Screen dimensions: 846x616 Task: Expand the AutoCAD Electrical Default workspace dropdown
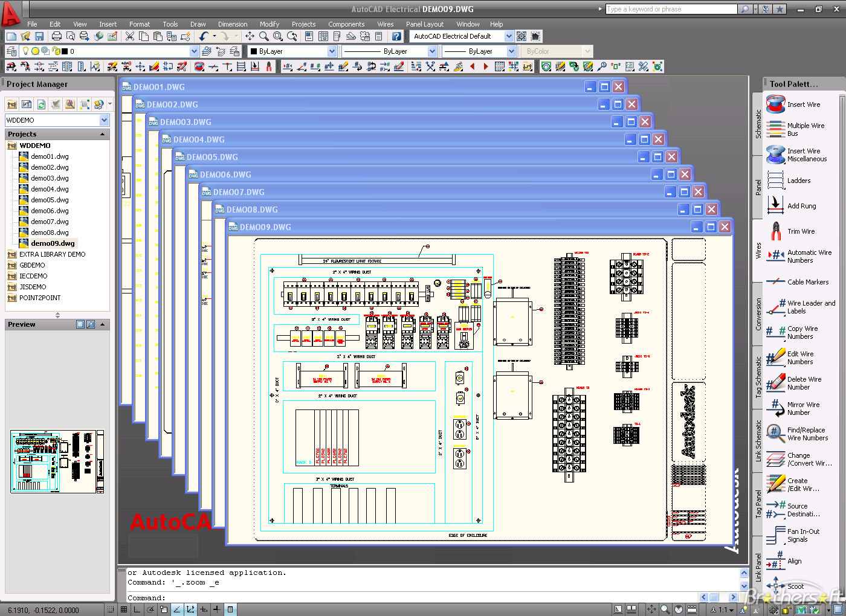coord(509,36)
